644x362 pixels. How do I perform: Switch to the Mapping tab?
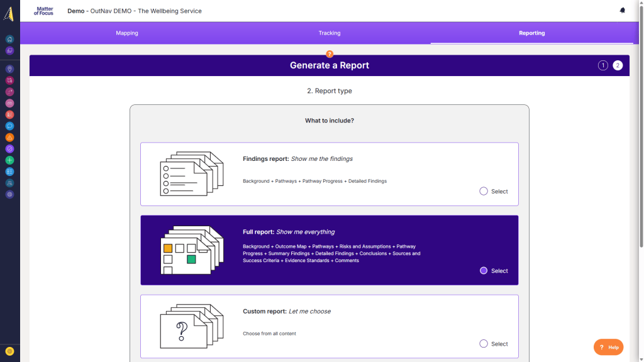click(127, 33)
